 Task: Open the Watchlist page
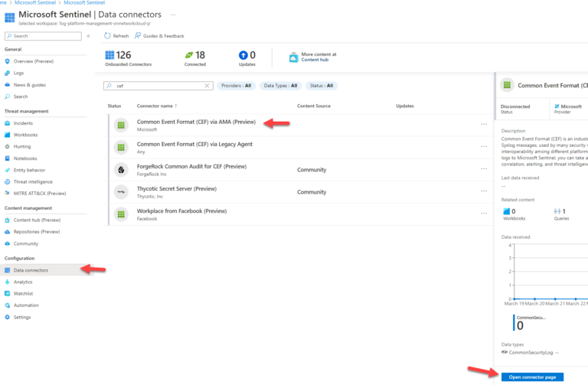(x=23, y=293)
